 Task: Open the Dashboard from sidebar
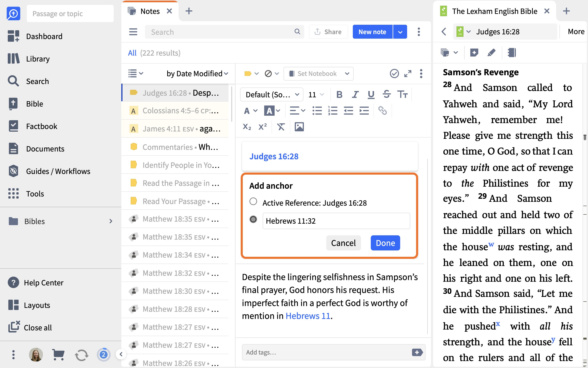click(35, 36)
